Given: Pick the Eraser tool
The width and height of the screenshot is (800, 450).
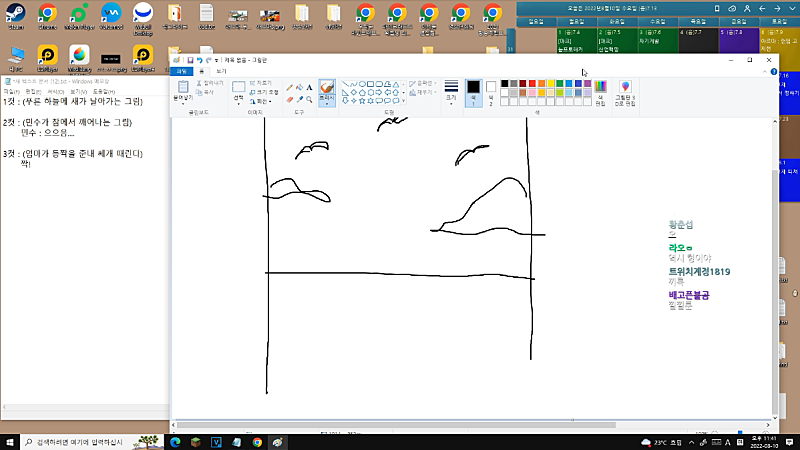Looking at the screenshot, I should point(289,99).
